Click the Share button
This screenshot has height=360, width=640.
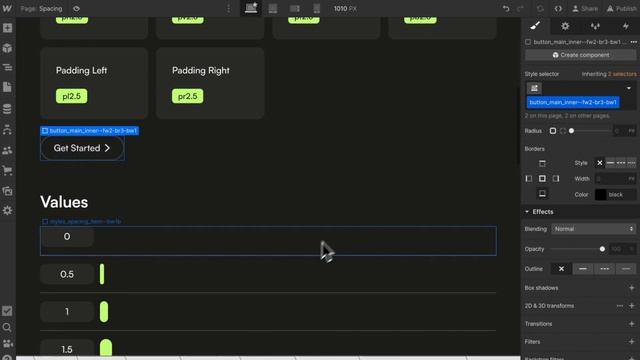(x=585, y=9)
